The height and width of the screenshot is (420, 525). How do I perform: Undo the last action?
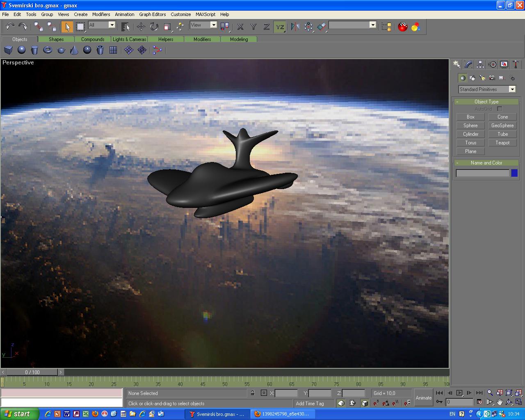pos(10,27)
